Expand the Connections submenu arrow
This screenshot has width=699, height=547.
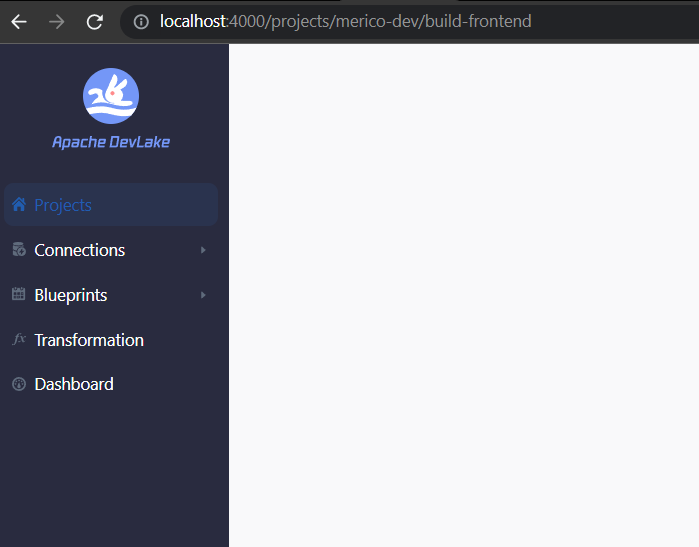(203, 250)
